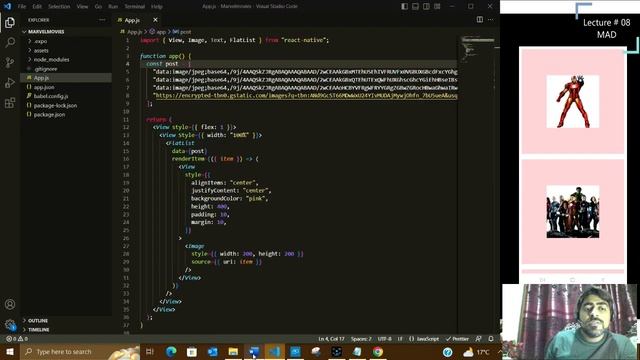Image resolution: width=640 pixels, height=360 pixels.
Task: Change encoding via UTF-8 status item
Action: pyautogui.click(x=384, y=339)
